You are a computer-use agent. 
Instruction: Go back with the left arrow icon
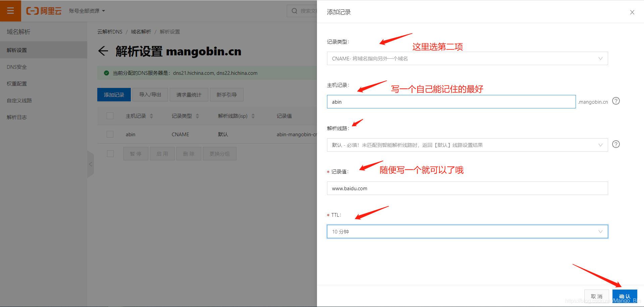[103, 51]
